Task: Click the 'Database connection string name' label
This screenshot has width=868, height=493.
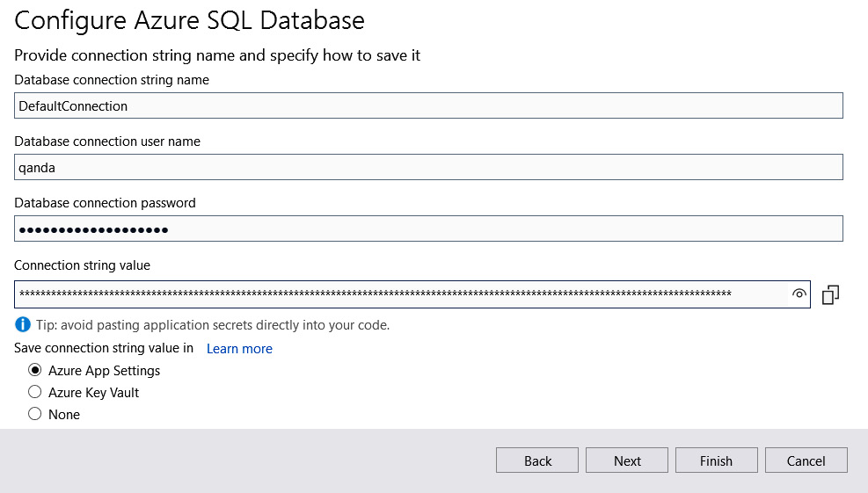Action: pos(112,80)
